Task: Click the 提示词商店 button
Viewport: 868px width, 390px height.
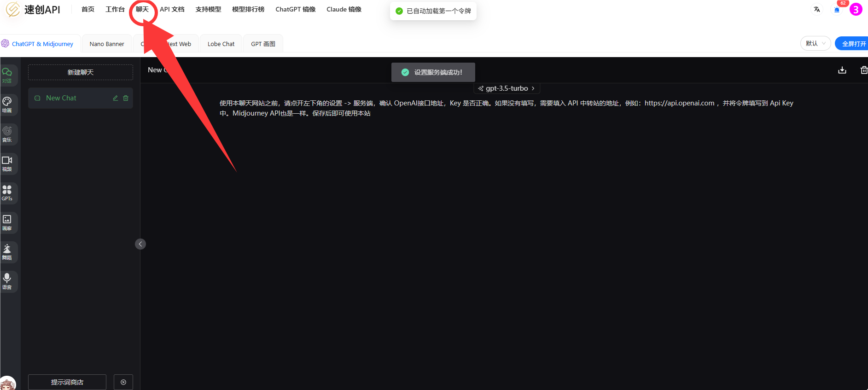Action: (x=67, y=382)
